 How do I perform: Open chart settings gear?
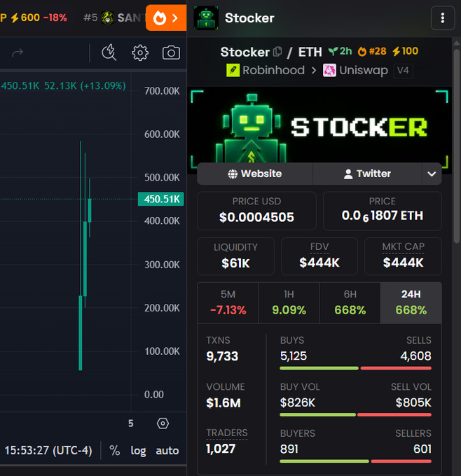(140, 52)
